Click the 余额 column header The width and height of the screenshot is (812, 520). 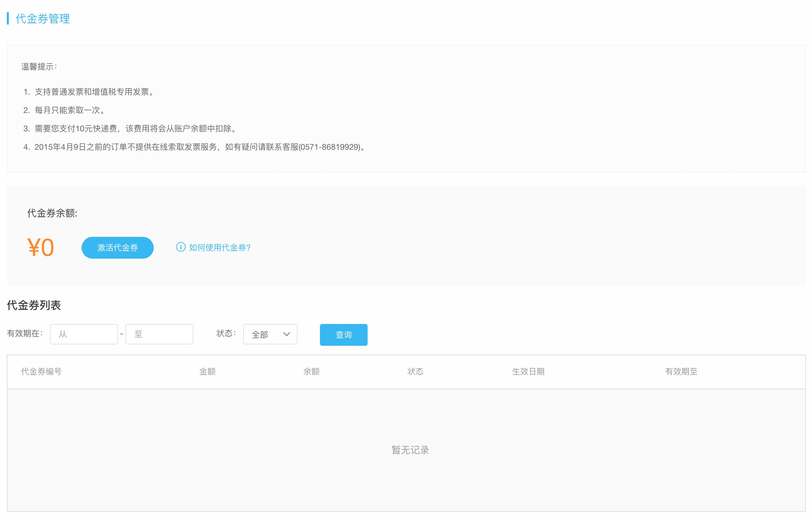pyautogui.click(x=311, y=372)
